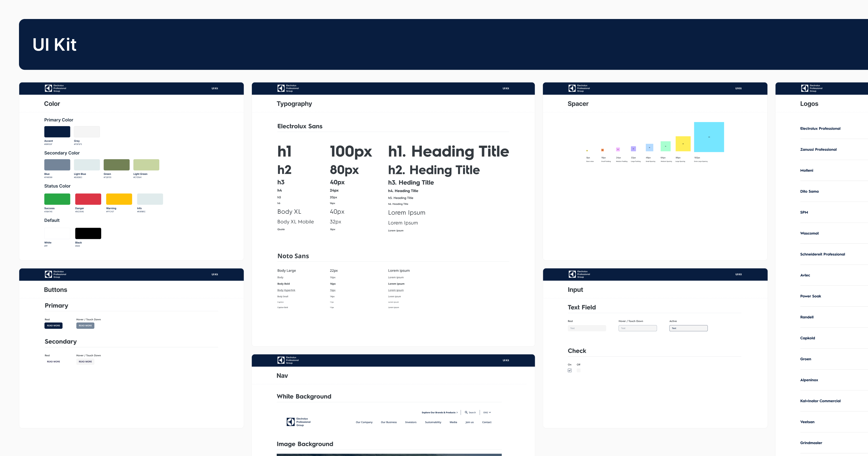
Task: Click the underlined Lorem ipsum hyperlink sample
Action: pyautogui.click(x=396, y=290)
